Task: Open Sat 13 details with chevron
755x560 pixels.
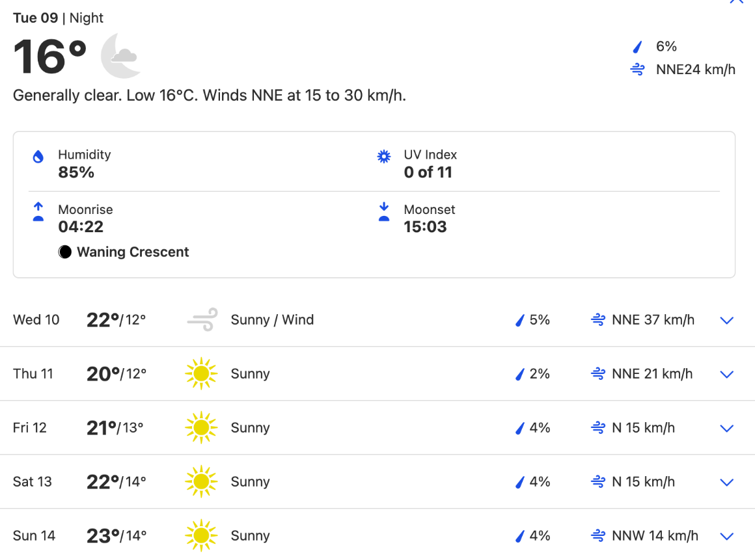Action: point(726,482)
